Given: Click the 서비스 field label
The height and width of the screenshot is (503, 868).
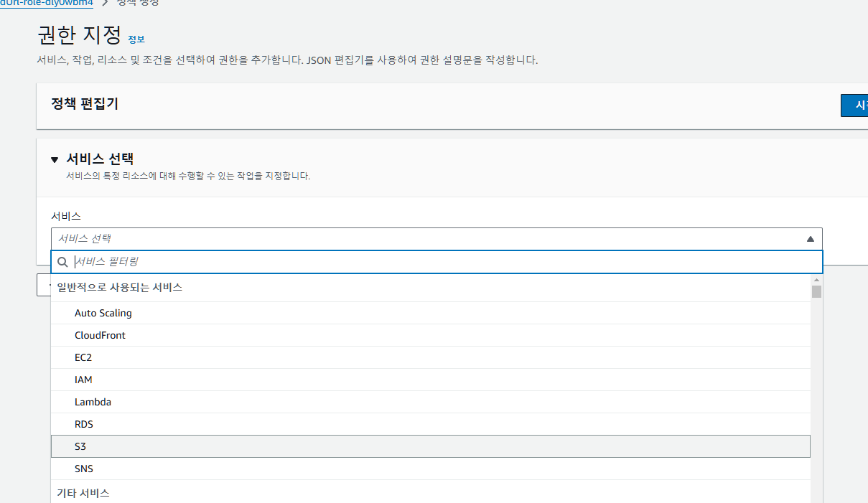Looking at the screenshot, I should 66,216.
